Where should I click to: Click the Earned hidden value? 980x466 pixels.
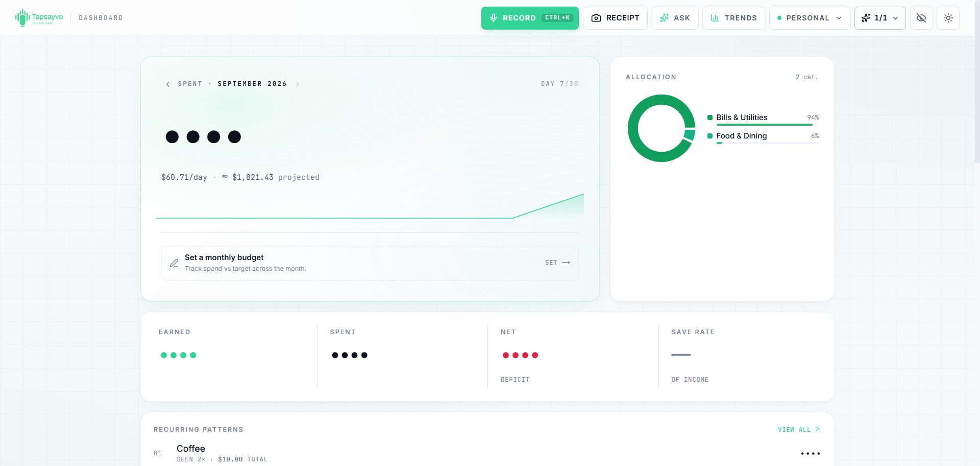(x=178, y=355)
